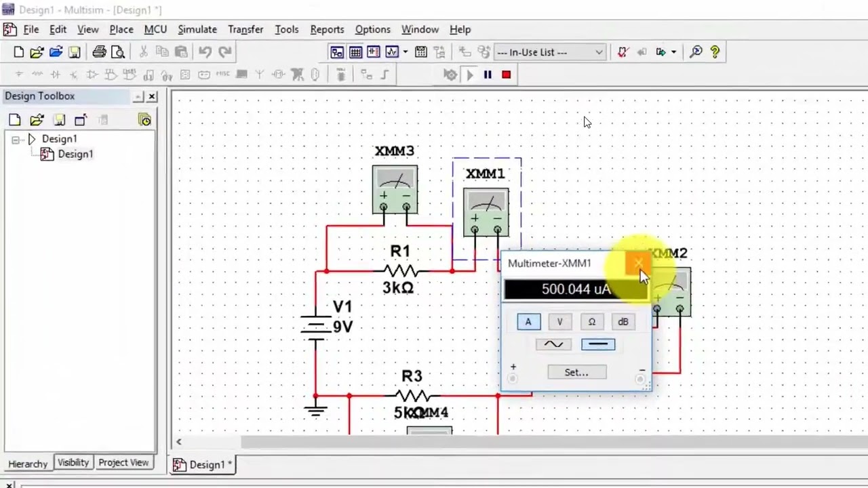Open the Place menu
This screenshot has width=868, height=488.
coord(121,29)
